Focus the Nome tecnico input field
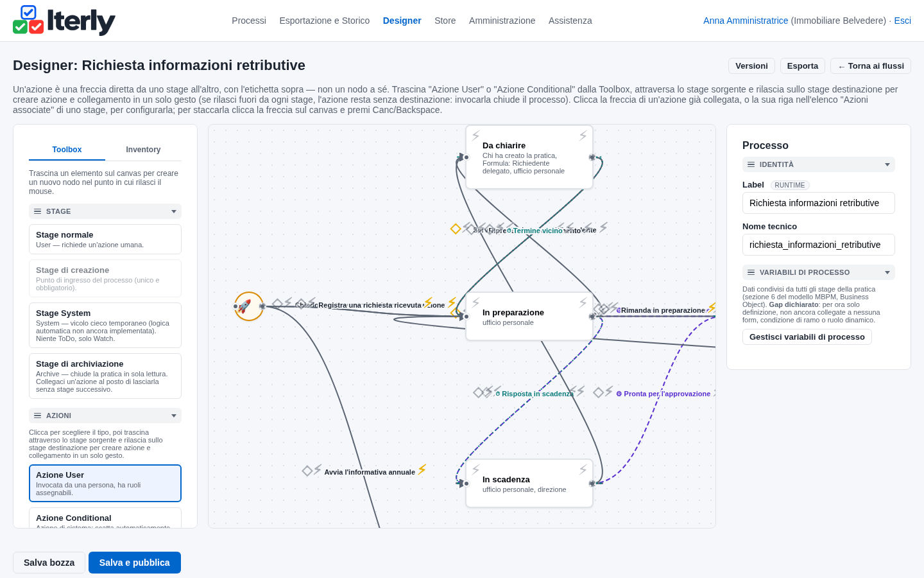The width and height of the screenshot is (924, 578). tap(819, 245)
